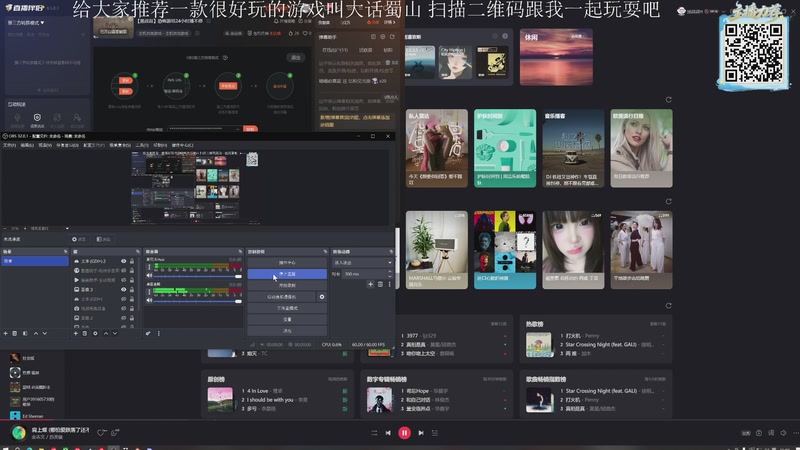
Task: Open the scene transition type dropdown
Action: pyautogui.click(x=362, y=262)
